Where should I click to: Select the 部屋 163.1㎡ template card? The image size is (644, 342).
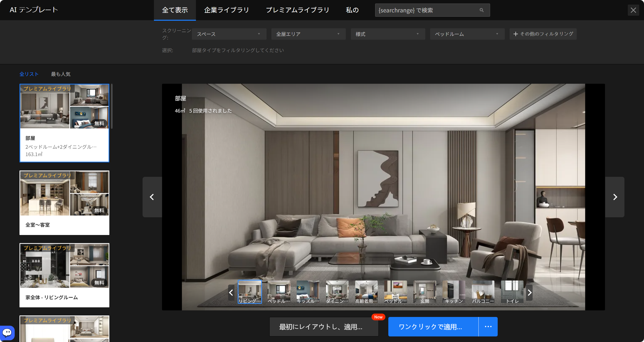pos(65,123)
